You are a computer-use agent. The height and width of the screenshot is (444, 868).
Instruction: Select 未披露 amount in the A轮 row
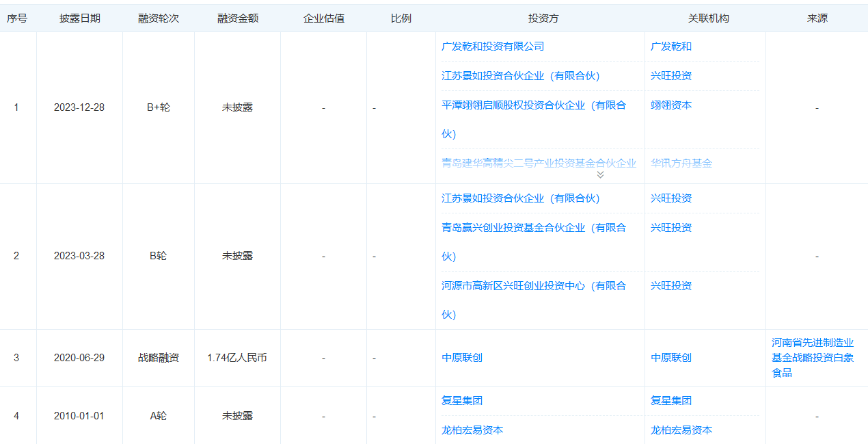point(237,416)
